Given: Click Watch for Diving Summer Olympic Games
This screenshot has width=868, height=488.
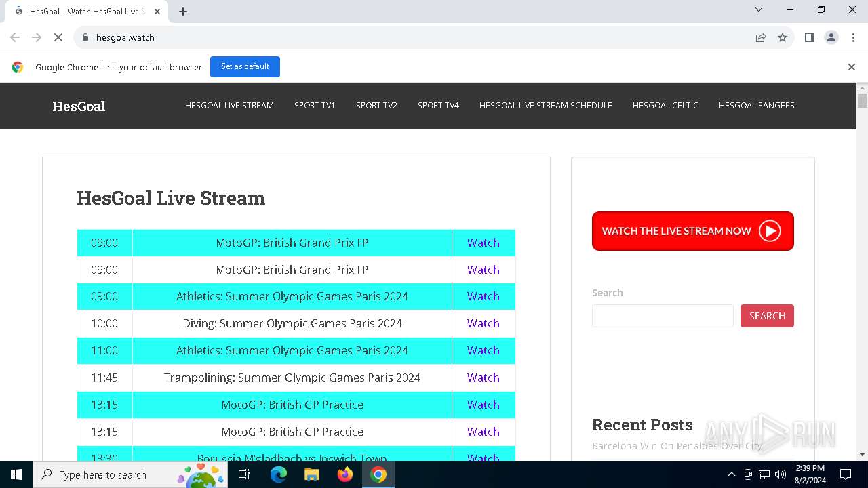Looking at the screenshot, I should coord(484,323).
